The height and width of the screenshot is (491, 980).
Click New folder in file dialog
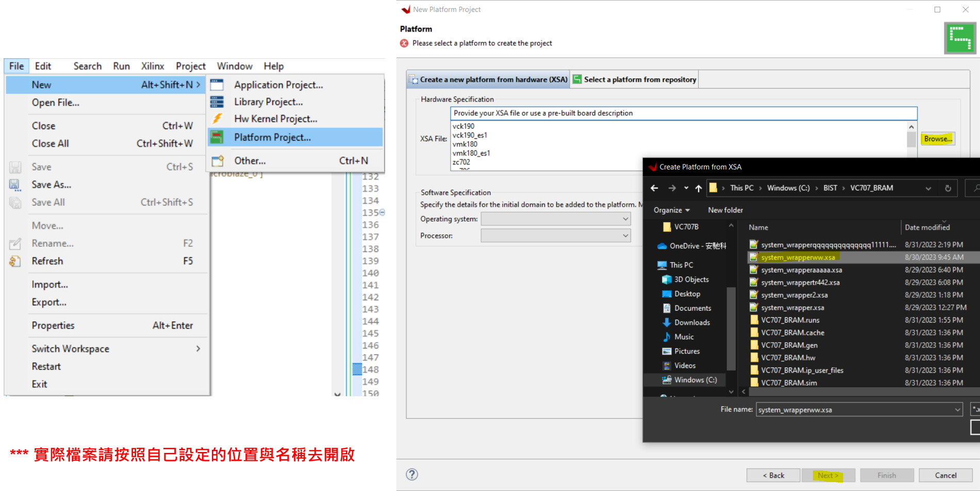(725, 210)
